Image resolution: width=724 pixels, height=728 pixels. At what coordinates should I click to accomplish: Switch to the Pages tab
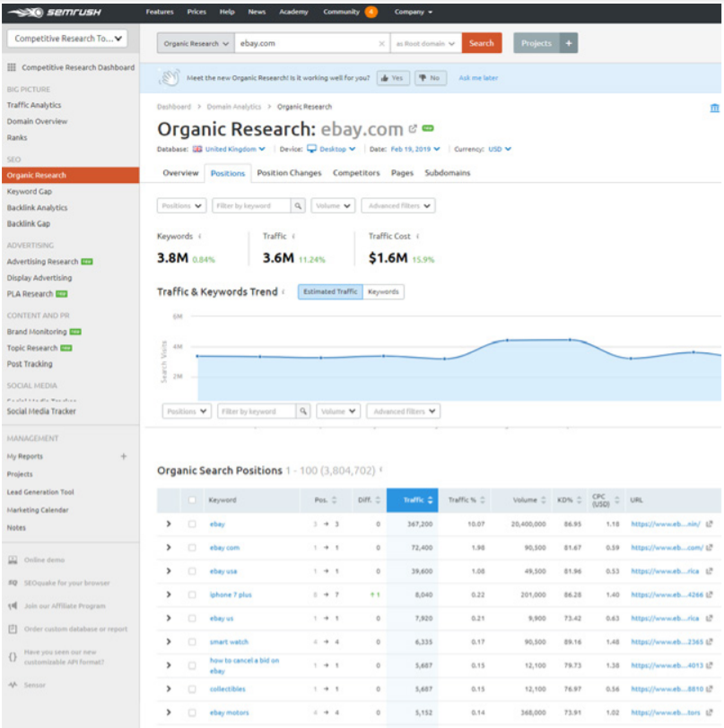coord(402,173)
